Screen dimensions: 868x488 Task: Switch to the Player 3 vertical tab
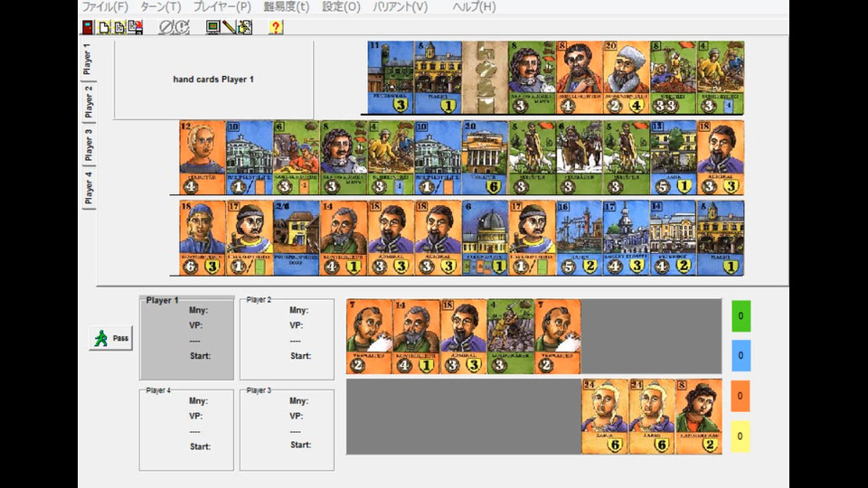88,145
